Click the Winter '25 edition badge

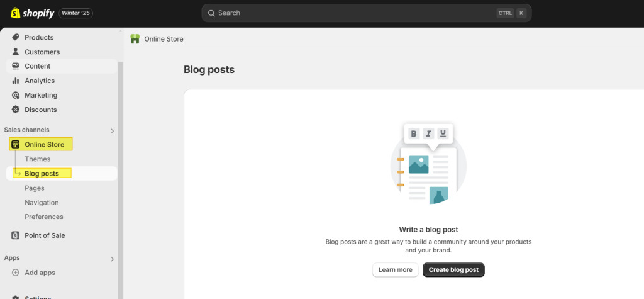(76, 13)
